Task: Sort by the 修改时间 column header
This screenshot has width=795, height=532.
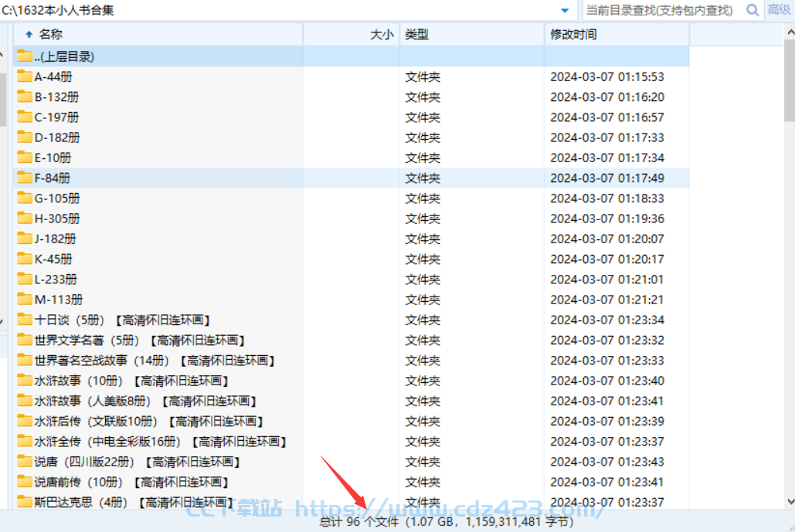Action: (x=573, y=35)
